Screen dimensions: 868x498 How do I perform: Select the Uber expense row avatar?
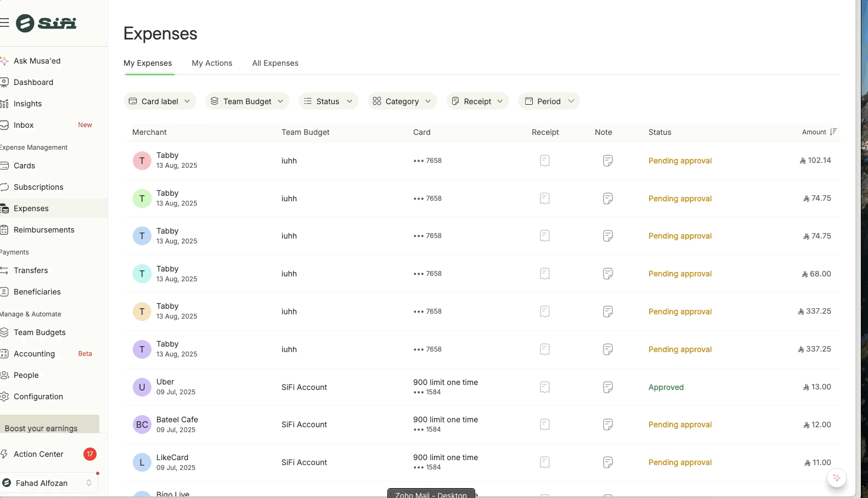pos(142,387)
